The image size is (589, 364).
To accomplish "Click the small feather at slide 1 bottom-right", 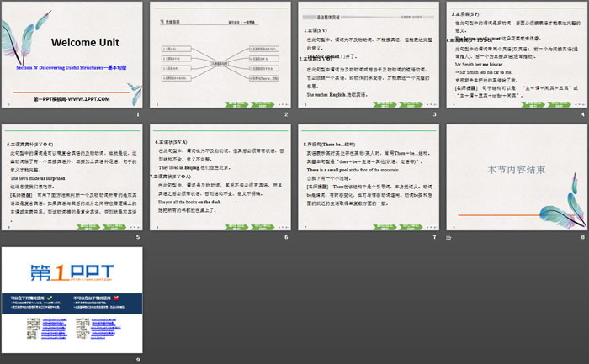I will [130, 92].
